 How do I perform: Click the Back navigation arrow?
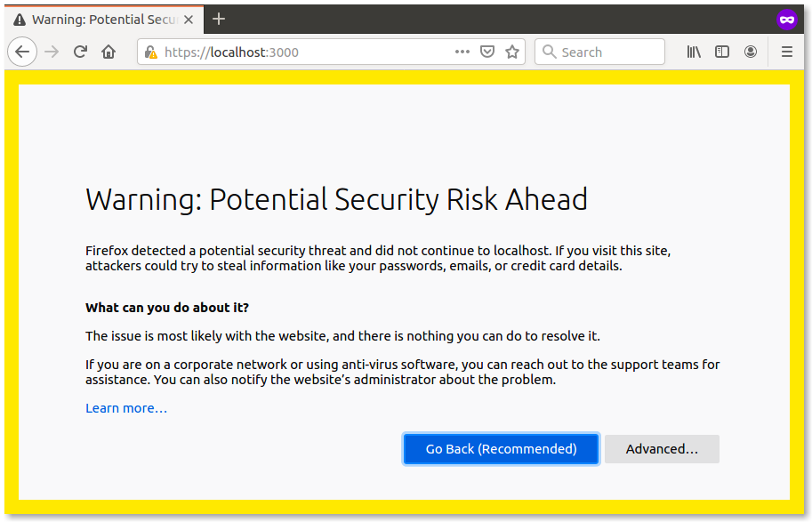click(x=22, y=52)
